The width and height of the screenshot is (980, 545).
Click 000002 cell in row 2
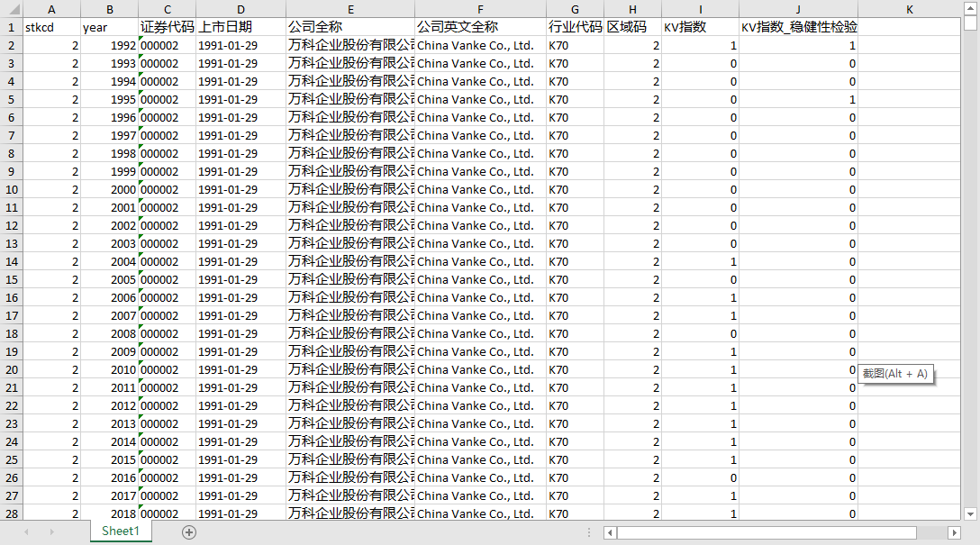167,45
